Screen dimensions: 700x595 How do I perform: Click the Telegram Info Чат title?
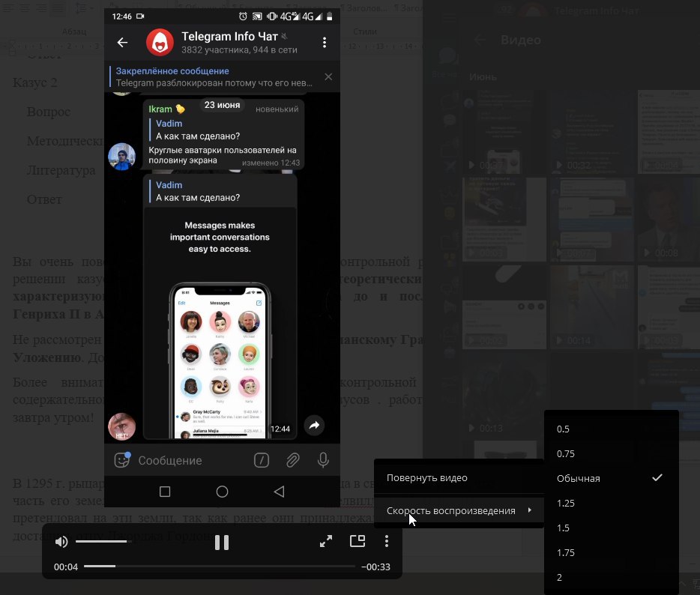click(x=229, y=36)
